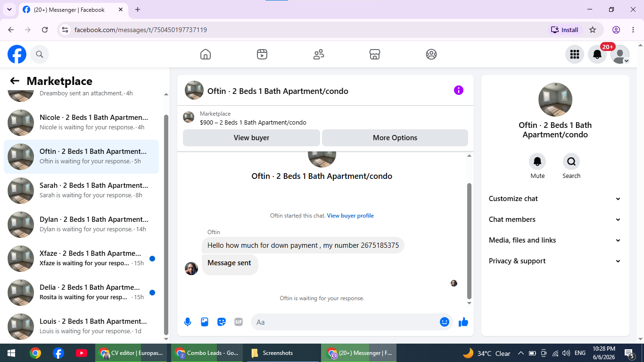The image size is (644, 362).
Task: Select Oftin's conversation in the list
Action: [x=81, y=157]
